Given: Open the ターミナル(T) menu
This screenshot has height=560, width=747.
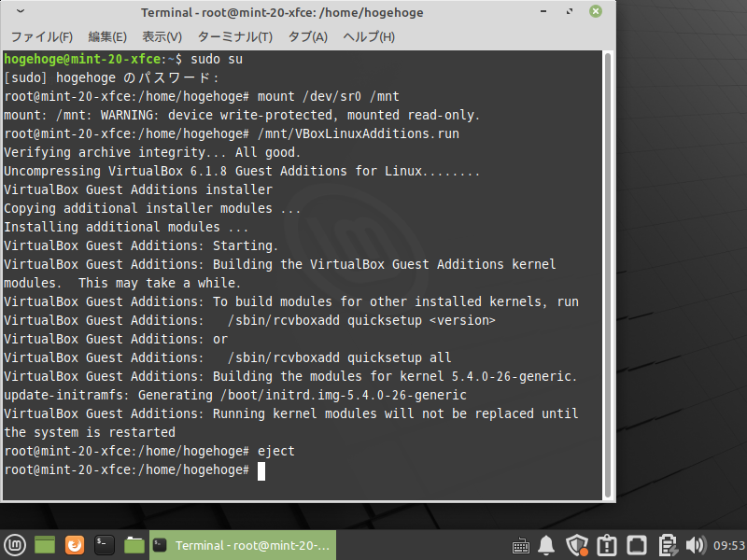Looking at the screenshot, I should pos(235,36).
